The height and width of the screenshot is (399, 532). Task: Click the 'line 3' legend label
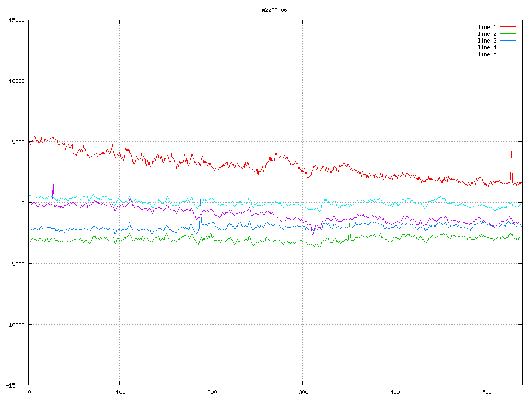click(487, 41)
